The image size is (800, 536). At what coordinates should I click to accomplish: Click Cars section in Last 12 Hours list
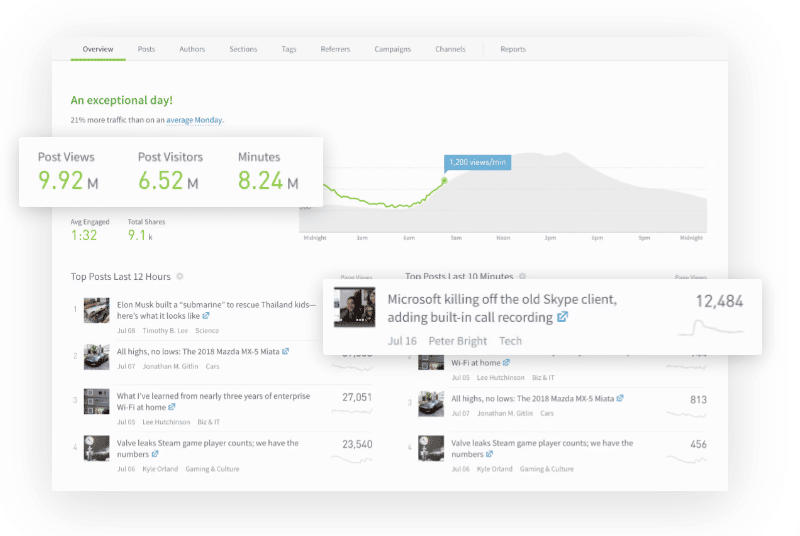[212, 366]
